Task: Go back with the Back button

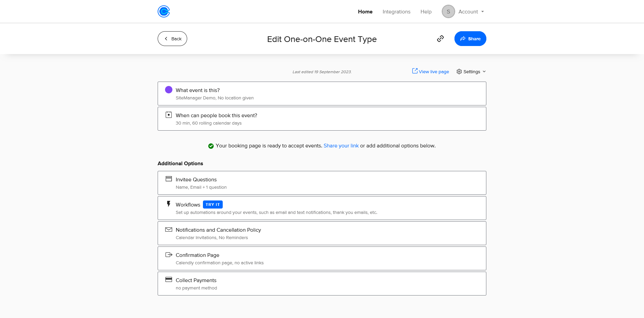Action: (x=172, y=39)
